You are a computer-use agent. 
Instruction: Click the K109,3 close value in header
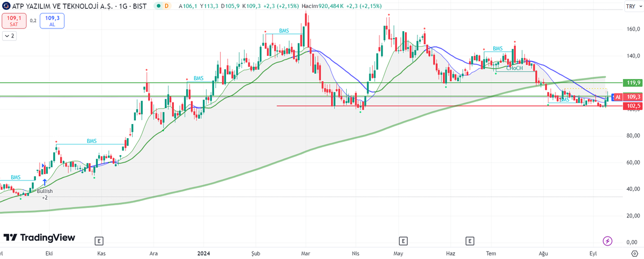point(251,6)
